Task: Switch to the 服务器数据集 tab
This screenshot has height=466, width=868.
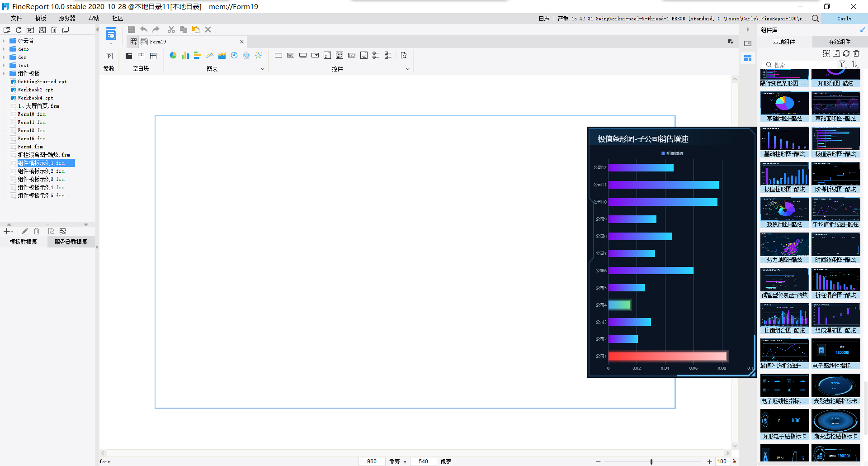Action: coord(71,242)
